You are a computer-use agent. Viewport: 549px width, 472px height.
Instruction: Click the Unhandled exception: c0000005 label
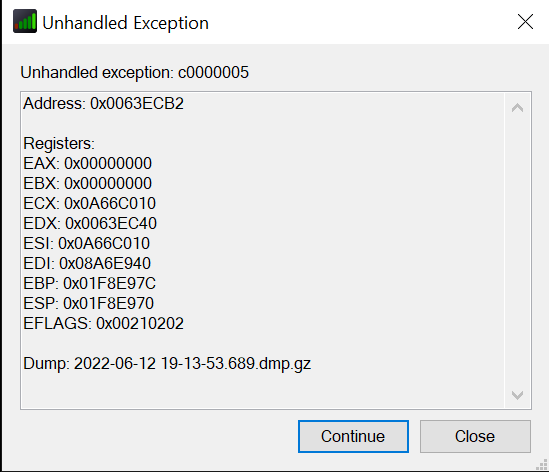point(134,73)
